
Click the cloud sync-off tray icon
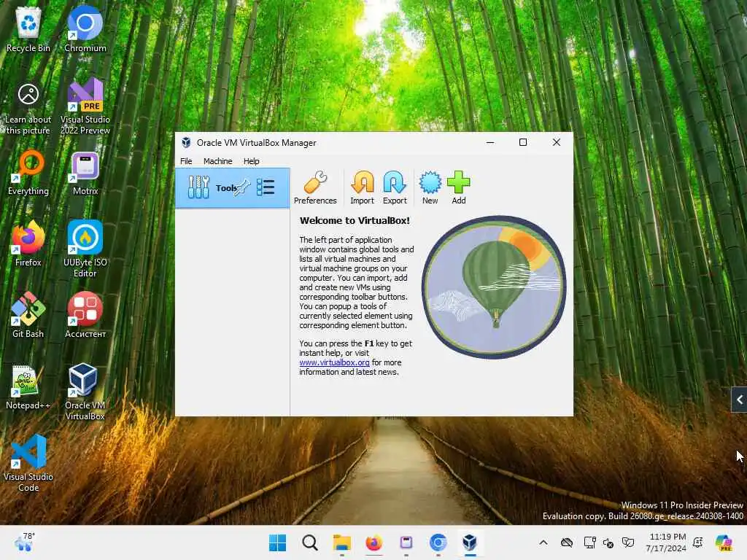point(566,542)
